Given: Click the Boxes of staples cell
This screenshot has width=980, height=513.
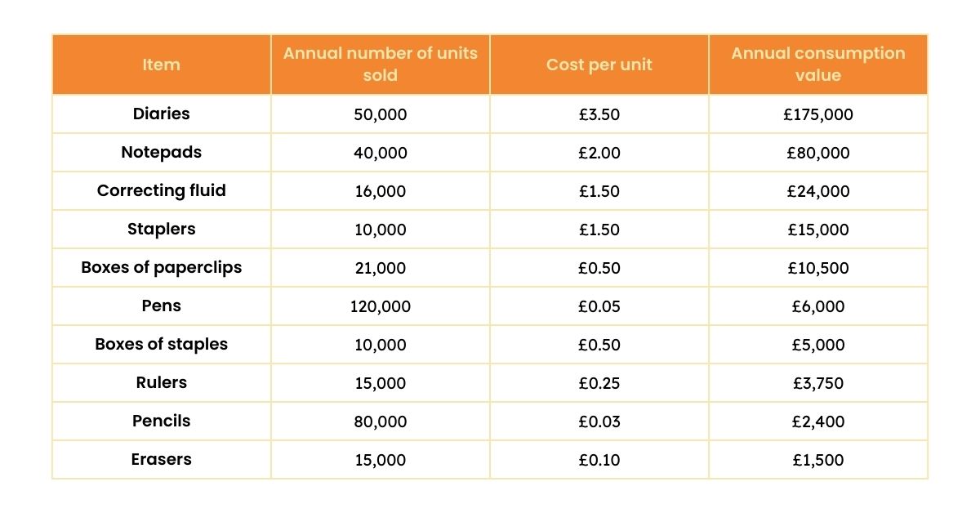Looking at the screenshot, I should [162, 345].
